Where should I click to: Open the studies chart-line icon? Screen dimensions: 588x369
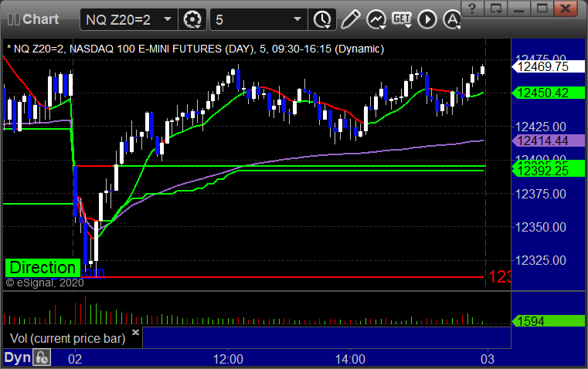pos(376,19)
